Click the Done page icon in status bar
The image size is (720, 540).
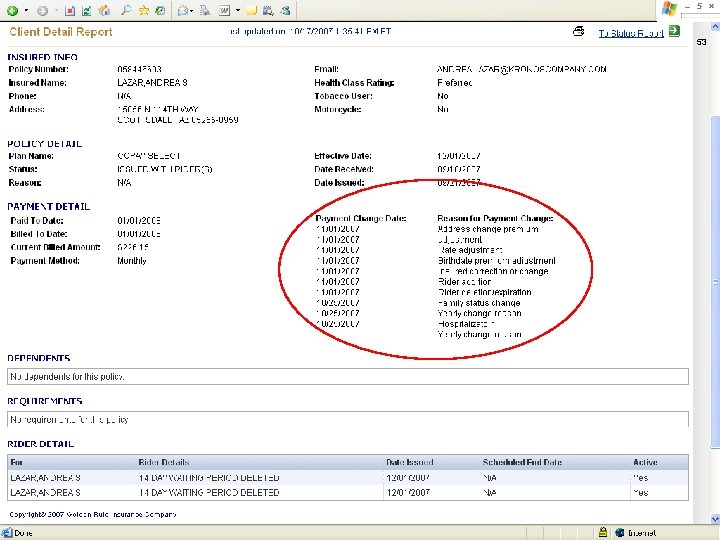pyautogui.click(x=6, y=533)
